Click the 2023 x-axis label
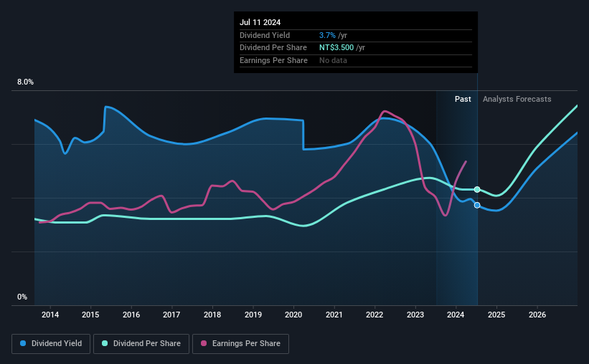 [415, 315]
